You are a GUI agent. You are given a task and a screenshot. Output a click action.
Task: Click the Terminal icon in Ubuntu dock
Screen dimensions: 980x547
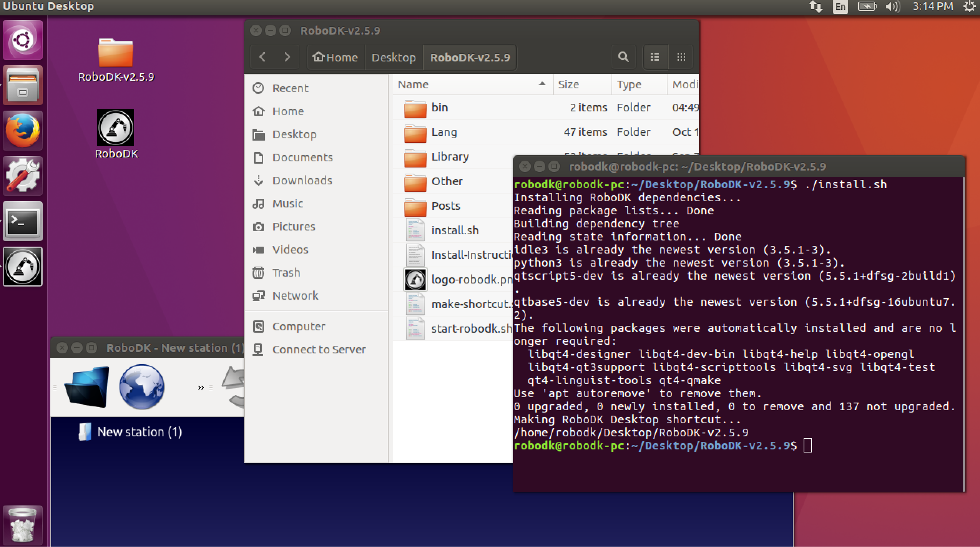click(x=23, y=221)
